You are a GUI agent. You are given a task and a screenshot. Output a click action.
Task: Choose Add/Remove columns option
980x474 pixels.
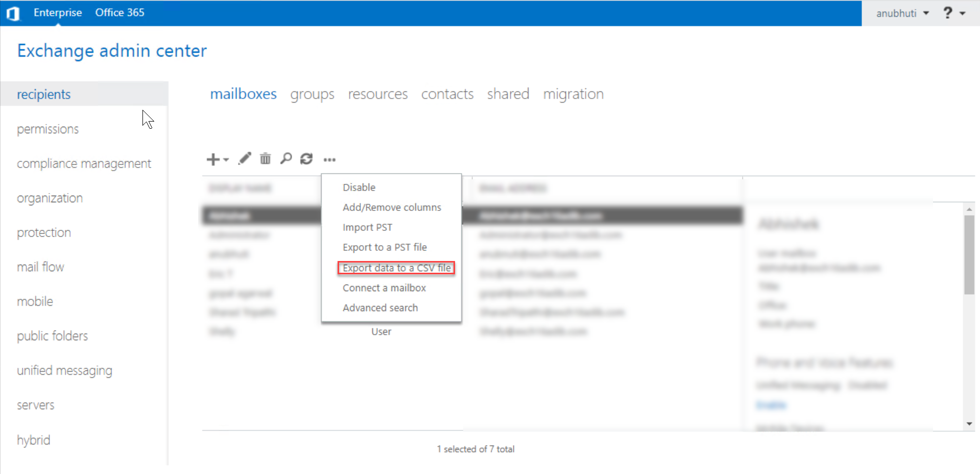pos(392,207)
